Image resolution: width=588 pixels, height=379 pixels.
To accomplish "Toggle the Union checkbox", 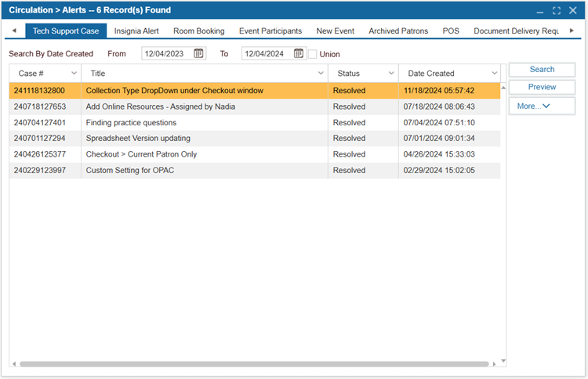I will click(x=312, y=54).
